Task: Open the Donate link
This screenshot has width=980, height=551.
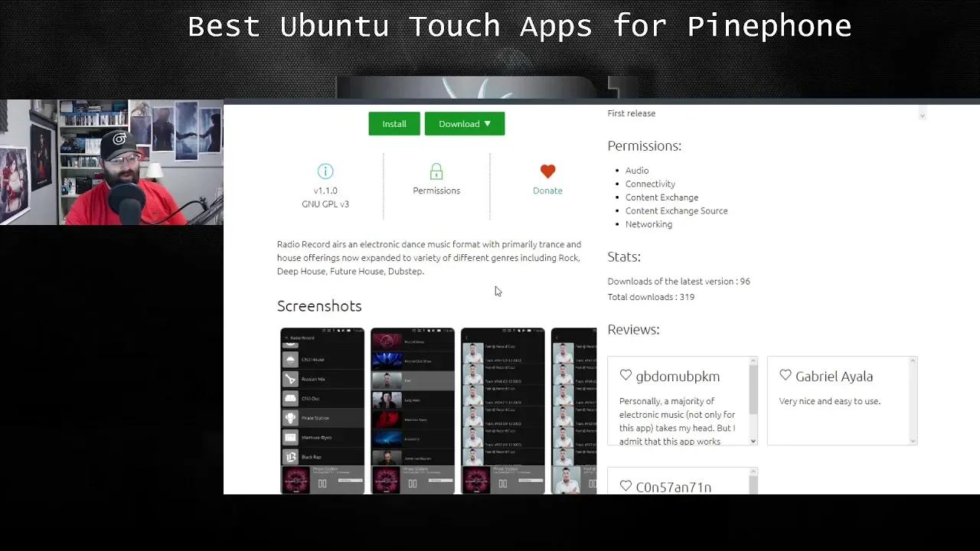Action: (547, 191)
